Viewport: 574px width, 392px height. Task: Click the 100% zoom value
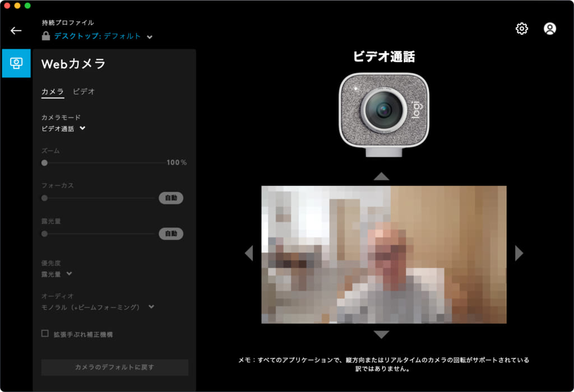[177, 162]
